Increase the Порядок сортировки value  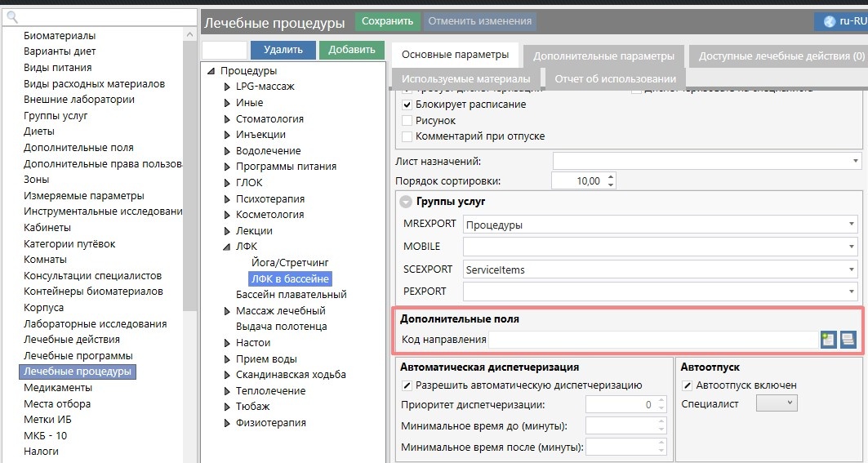(610, 177)
